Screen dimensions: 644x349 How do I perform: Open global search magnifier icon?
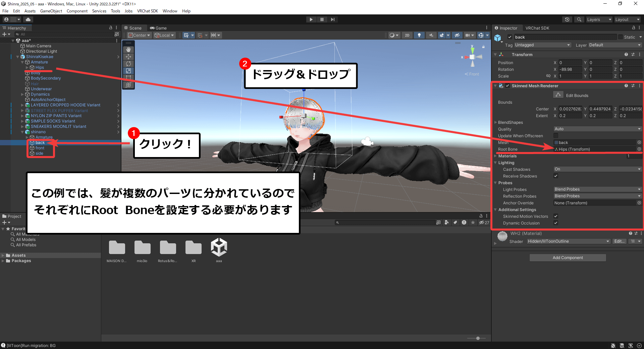click(579, 19)
